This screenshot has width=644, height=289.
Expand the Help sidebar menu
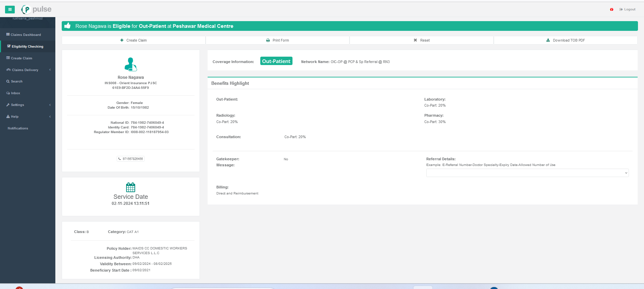(15, 117)
